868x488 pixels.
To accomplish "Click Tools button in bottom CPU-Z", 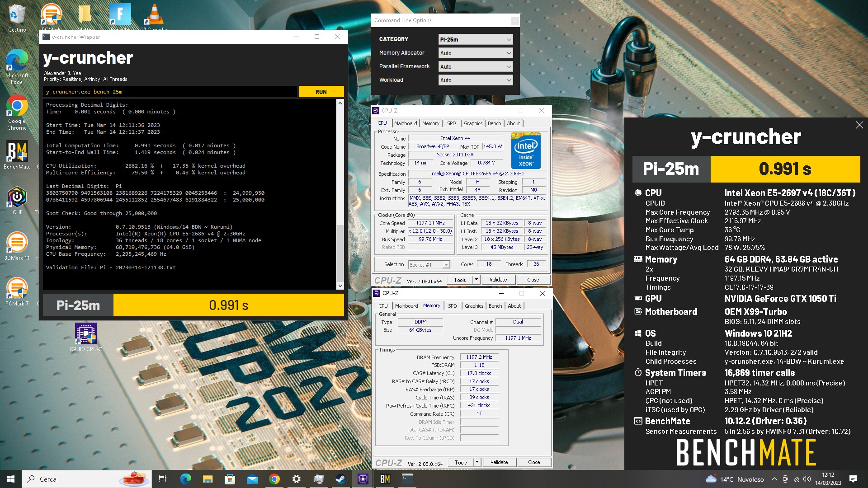I will pos(461,462).
